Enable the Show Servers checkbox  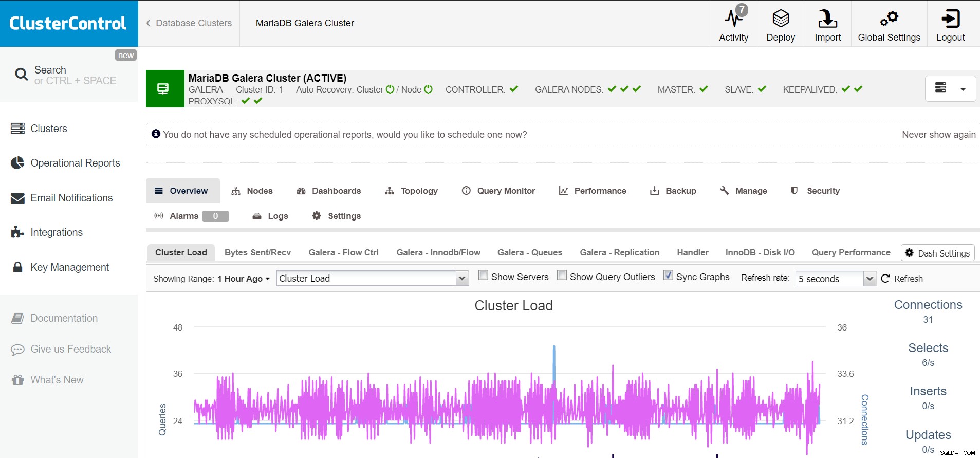click(483, 276)
